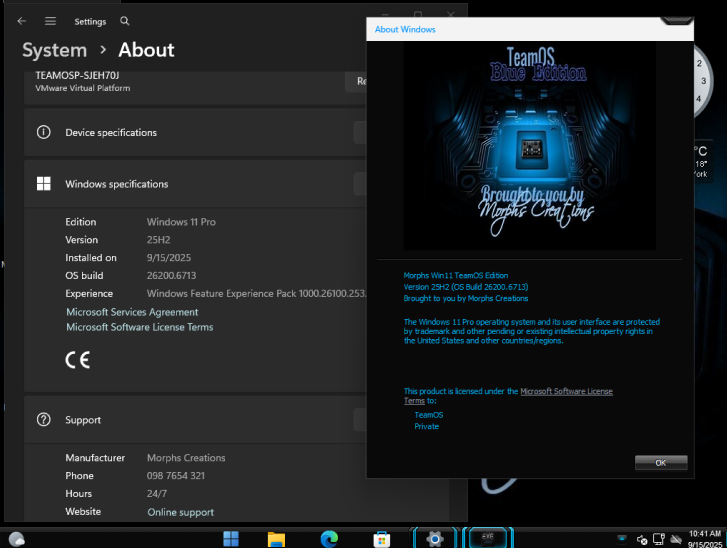Screen dimensions: 727x548
Task: Click the Device specifications info icon
Action: click(44, 133)
